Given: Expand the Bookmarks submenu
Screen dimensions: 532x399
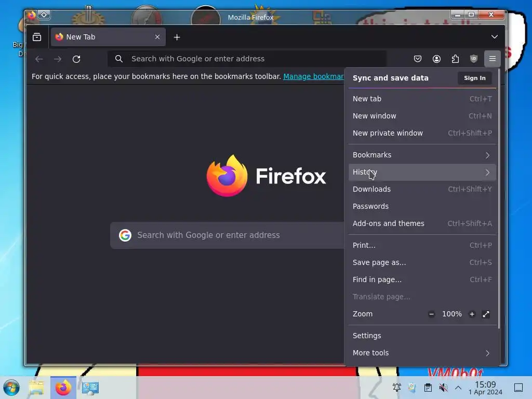Looking at the screenshot, I should (x=422, y=155).
